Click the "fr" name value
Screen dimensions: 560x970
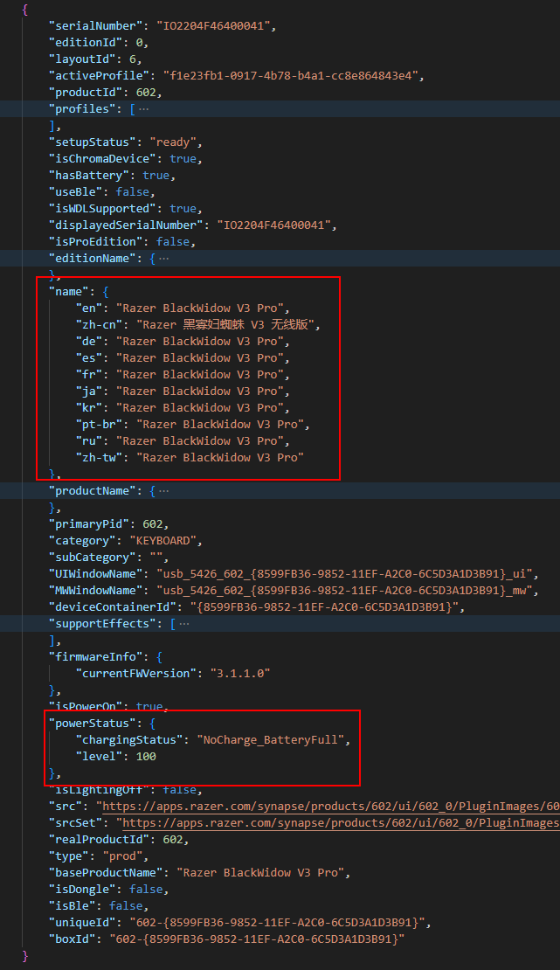click(200, 374)
